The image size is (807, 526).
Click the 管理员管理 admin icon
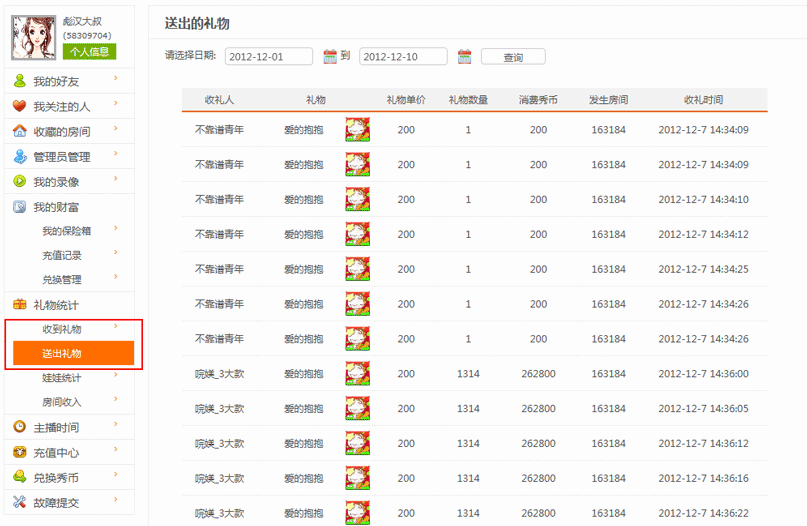[x=19, y=157]
